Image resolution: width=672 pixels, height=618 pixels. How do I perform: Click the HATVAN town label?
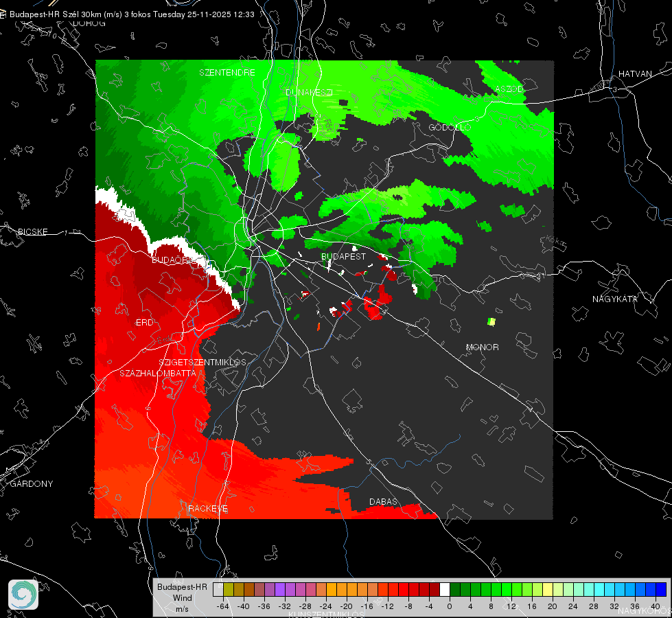click(x=635, y=73)
